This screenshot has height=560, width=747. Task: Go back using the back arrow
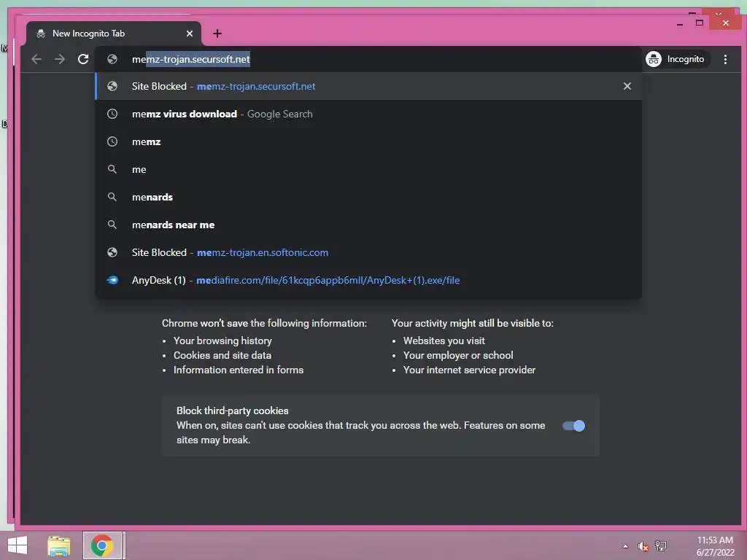click(36, 59)
